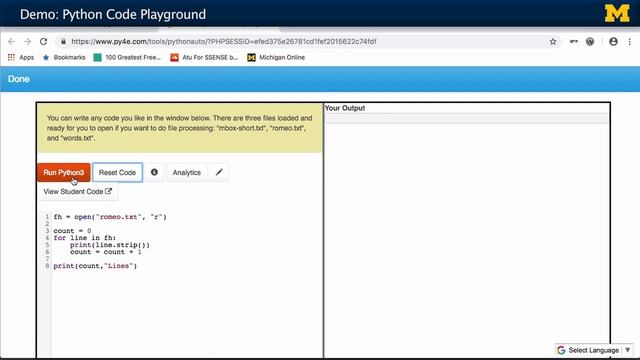Click the pencil edit icon button
Screen dimensions: 640x360
219,173
